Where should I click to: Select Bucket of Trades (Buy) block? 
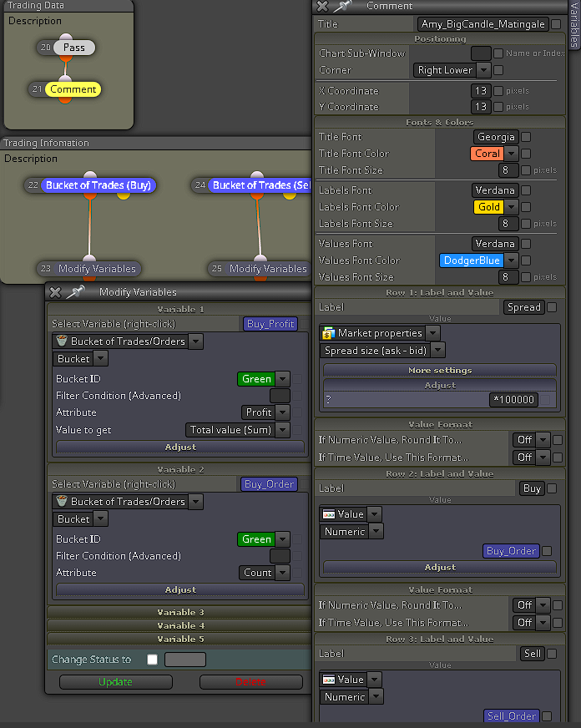tap(99, 185)
